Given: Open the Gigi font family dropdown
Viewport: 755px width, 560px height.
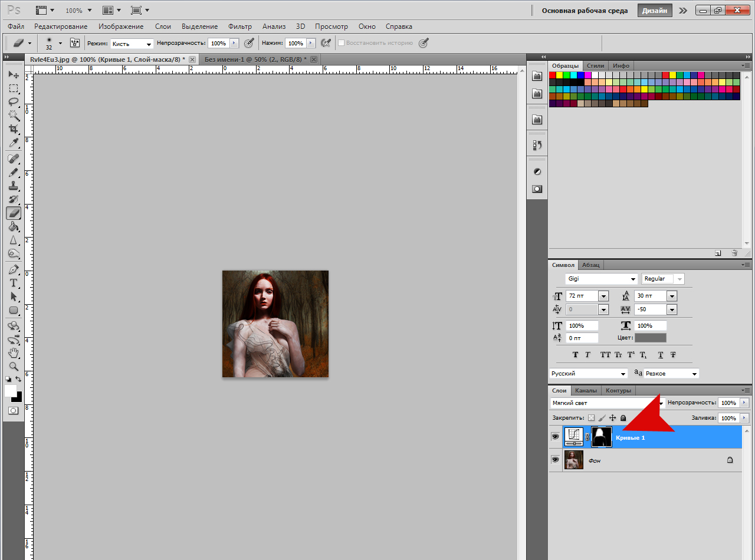Looking at the screenshot, I should pos(633,279).
